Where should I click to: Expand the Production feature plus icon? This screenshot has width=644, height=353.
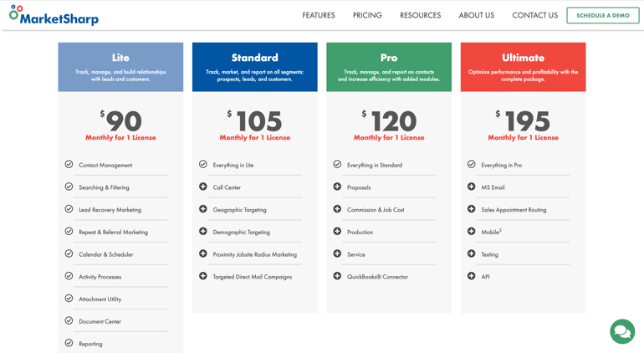pyautogui.click(x=337, y=232)
